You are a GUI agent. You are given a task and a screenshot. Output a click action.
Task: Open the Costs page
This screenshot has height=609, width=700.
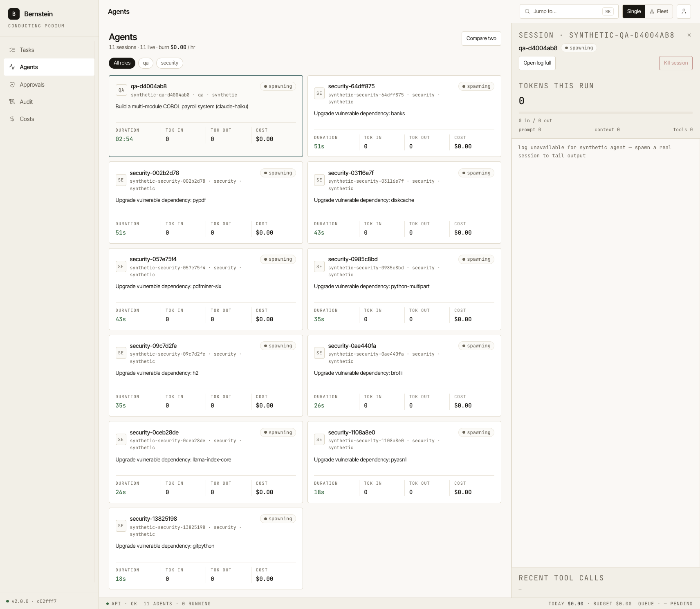[x=49, y=119]
